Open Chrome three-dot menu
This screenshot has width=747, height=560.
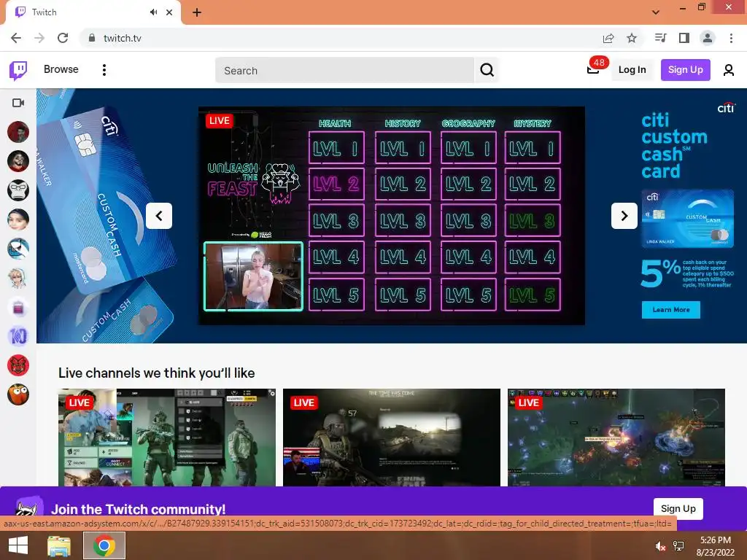pyautogui.click(x=731, y=38)
